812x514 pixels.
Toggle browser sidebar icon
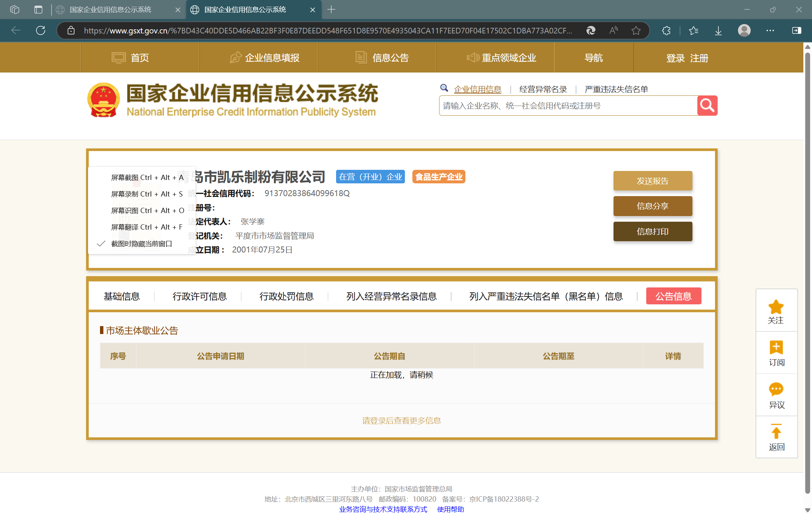pyautogui.click(x=797, y=30)
